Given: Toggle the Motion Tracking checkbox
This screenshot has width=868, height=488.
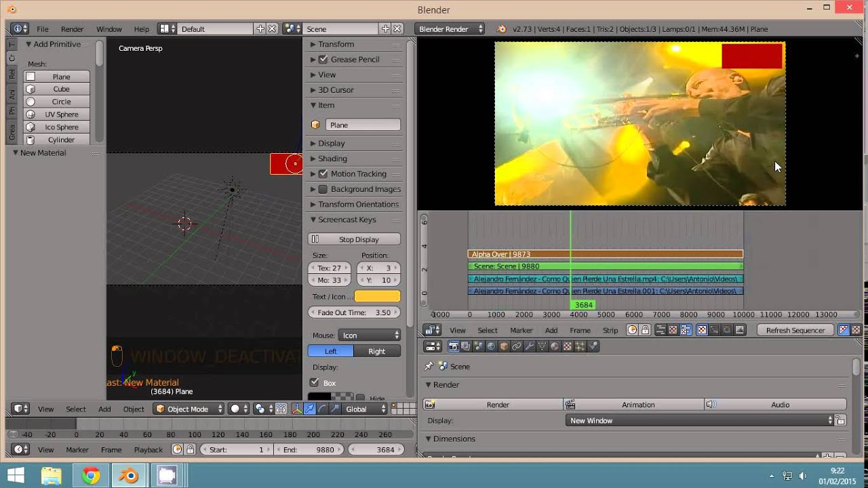Looking at the screenshot, I should point(323,174).
